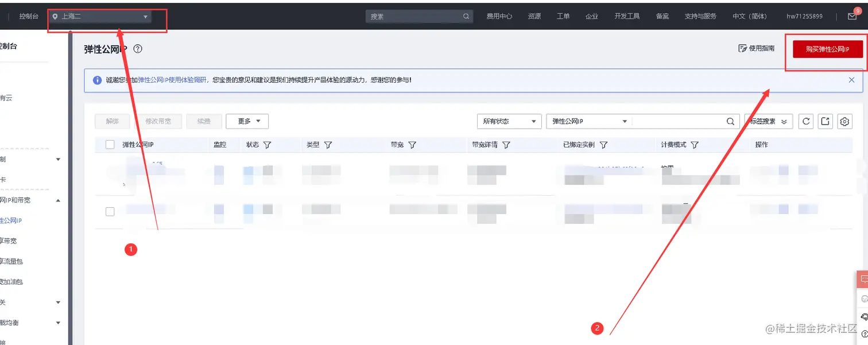Image resolution: width=868 pixels, height=345 pixels.
Task: Click the 已绑定实例 column filter icon
Action: pyautogui.click(x=603, y=145)
